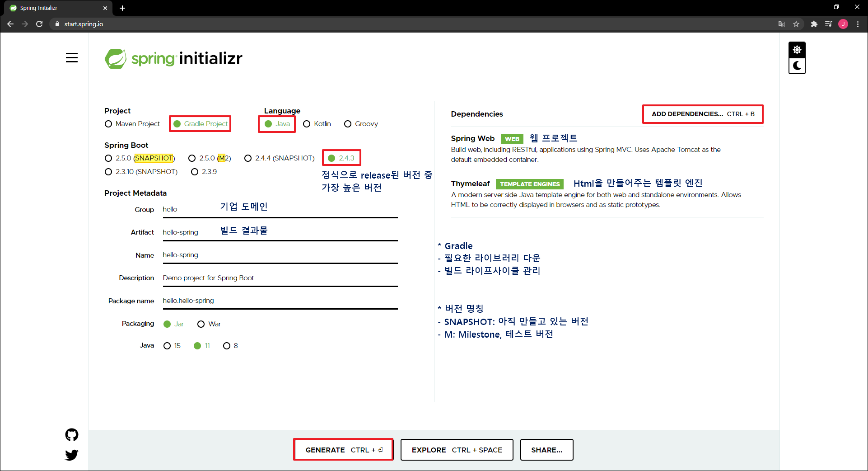The image size is (868, 471).
Task: Select Maven Project option
Action: tap(132, 124)
